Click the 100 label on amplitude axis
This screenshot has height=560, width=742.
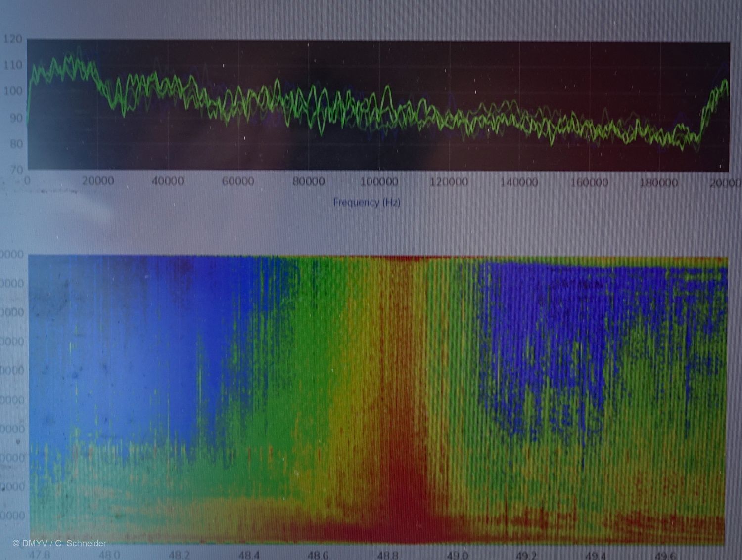[x=12, y=91]
